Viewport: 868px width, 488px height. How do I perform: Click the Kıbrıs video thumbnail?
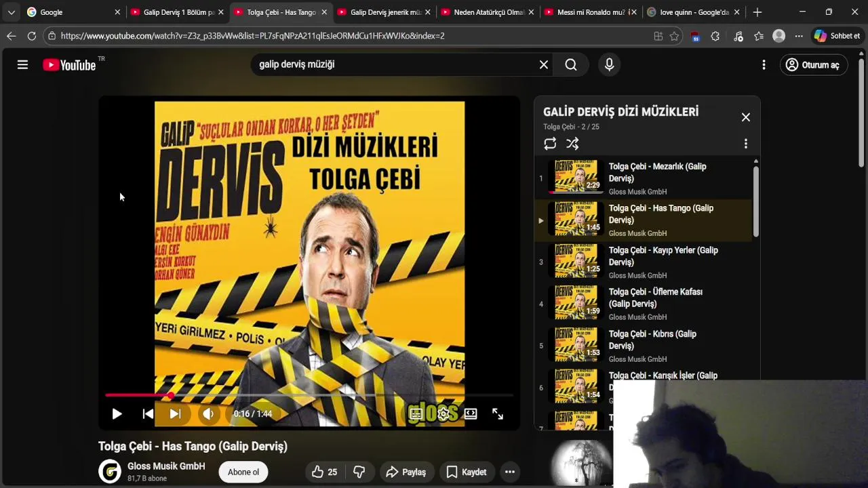[576, 344]
